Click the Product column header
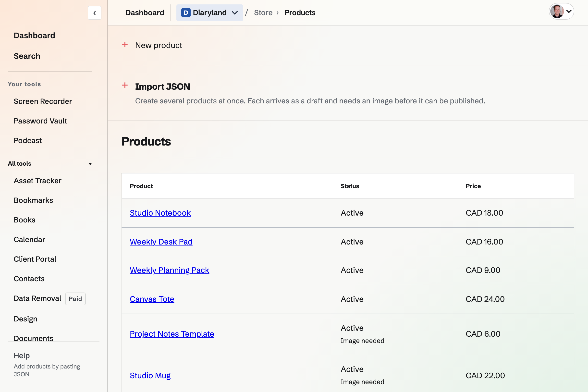Viewport: 588px width, 392px height. point(141,186)
